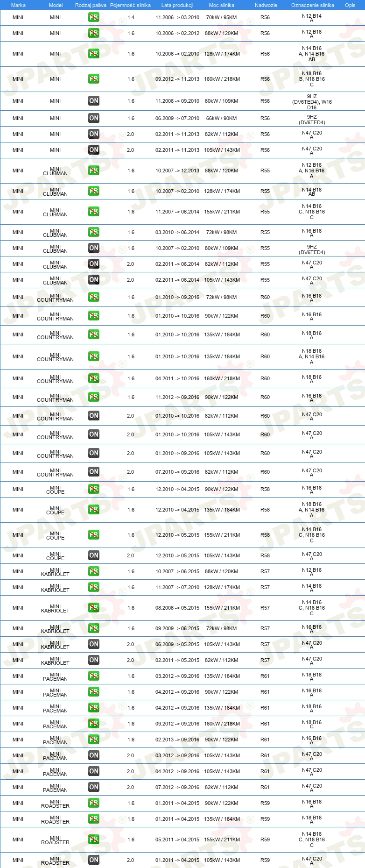Viewport: 365px width, 868px height.
Task: Click the diesel ON icon in the MINI R56 80kW/109KM row
Action: click(94, 101)
